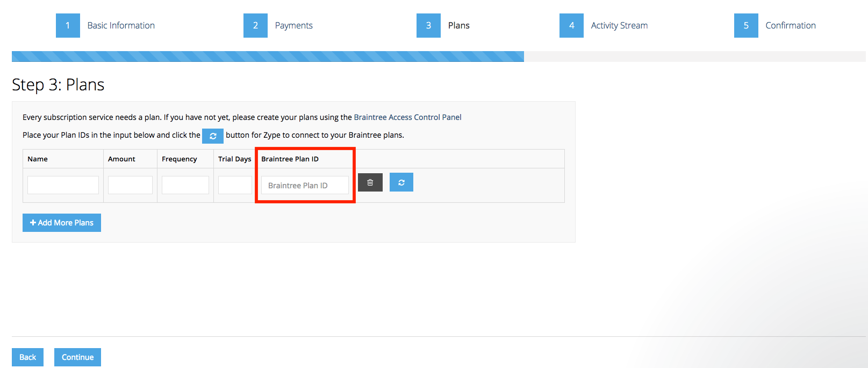The image size is (868, 368).
Task: Click the refresh icon in the instructions sentence
Action: coord(213,136)
